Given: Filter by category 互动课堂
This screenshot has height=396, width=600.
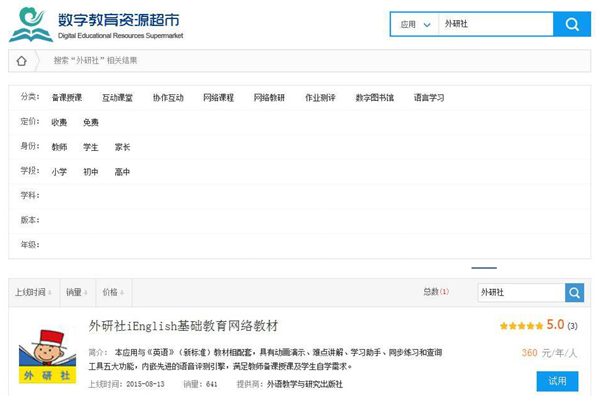Looking at the screenshot, I should coord(117,98).
